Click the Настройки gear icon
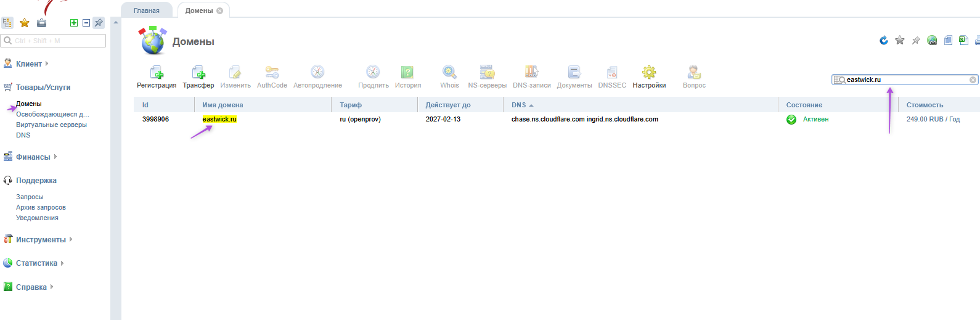The width and height of the screenshot is (980, 320). coord(649,73)
